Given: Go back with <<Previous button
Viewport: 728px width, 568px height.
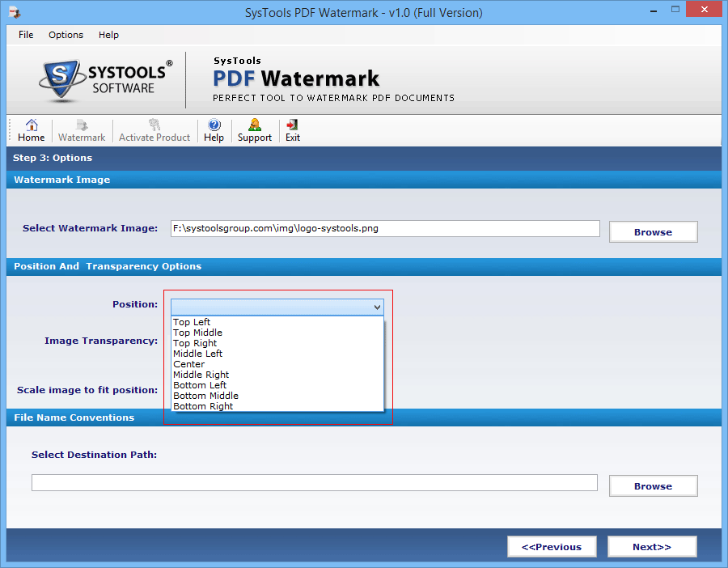Looking at the screenshot, I should click(x=552, y=547).
